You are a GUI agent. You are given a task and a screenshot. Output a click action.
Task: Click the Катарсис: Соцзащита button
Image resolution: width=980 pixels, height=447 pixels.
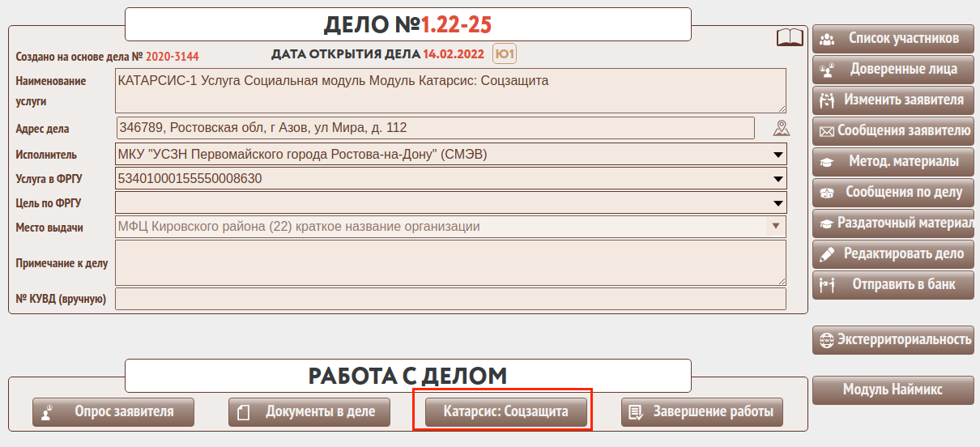click(505, 411)
